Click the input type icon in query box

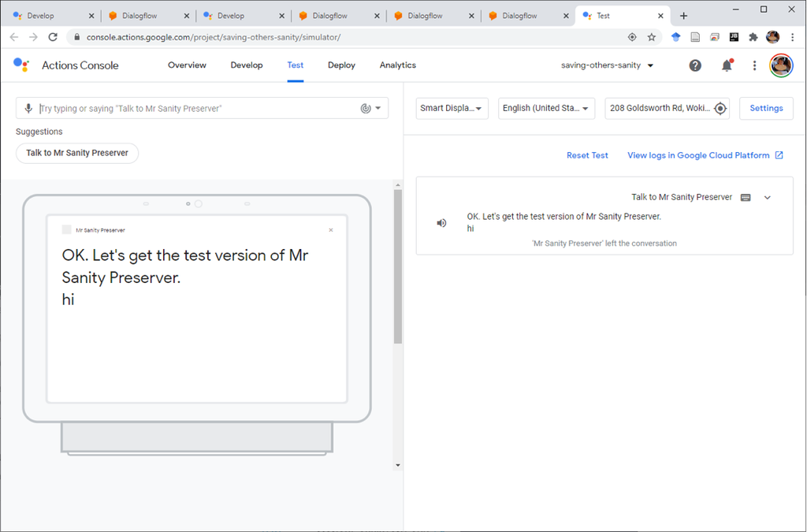click(366, 108)
